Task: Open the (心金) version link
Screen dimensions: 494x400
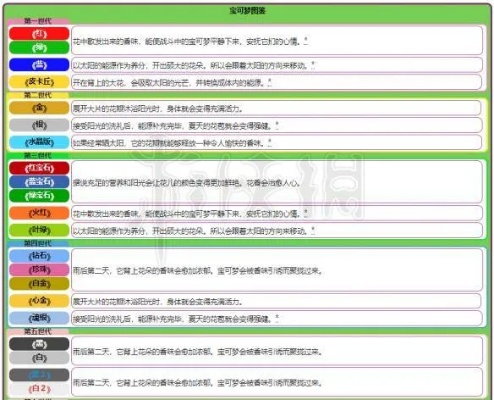Action: tap(39, 301)
